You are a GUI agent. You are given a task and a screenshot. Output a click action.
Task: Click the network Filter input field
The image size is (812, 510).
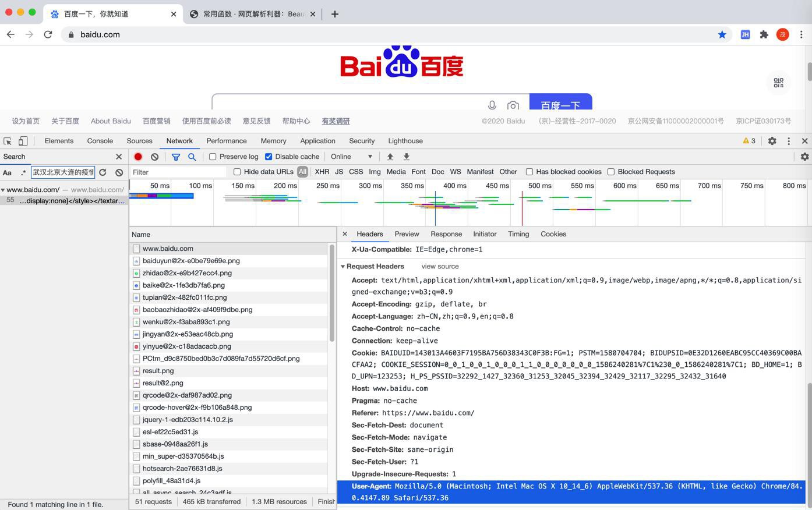click(179, 172)
